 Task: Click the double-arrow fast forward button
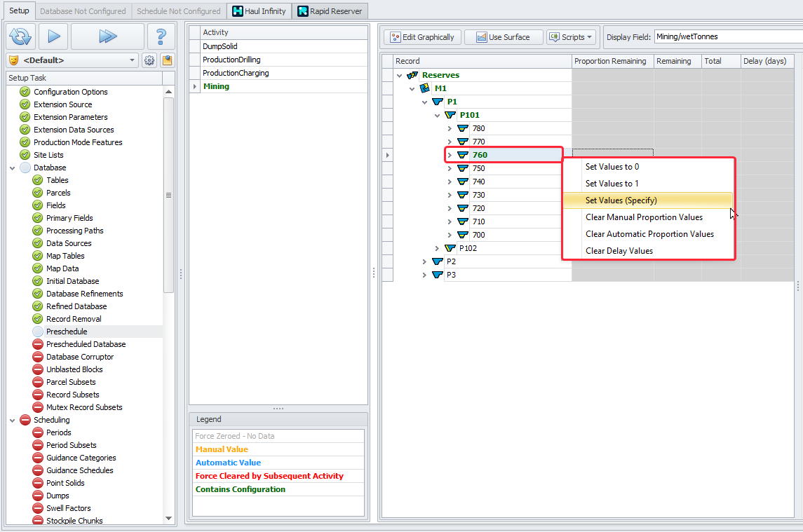point(107,36)
